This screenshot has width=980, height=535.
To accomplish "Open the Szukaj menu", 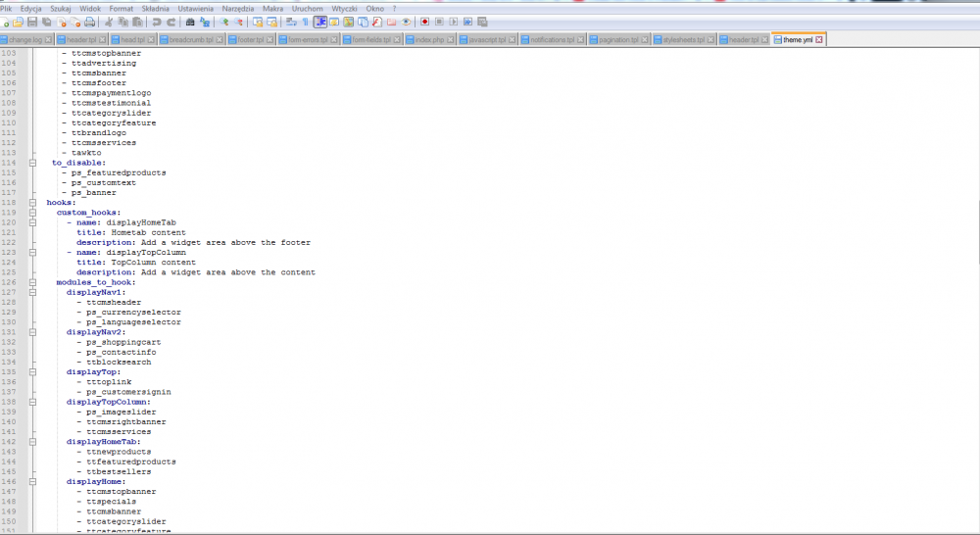I will 61,9.
